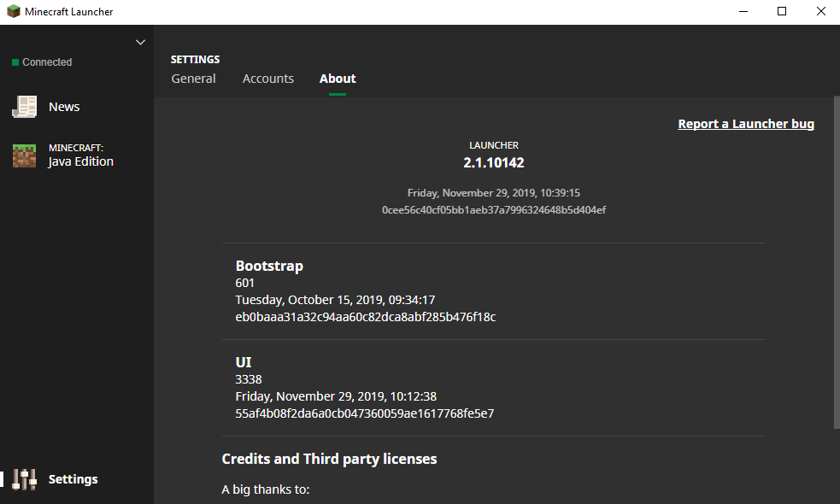This screenshot has width=840, height=504.
Task: Maximize the Minecraft Launcher window
Action: click(x=781, y=12)
